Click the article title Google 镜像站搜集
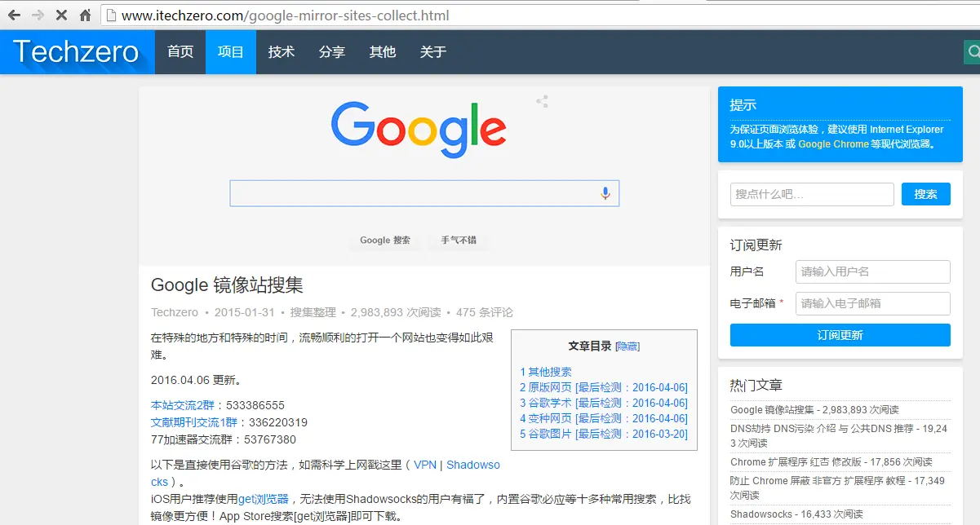 227,285
